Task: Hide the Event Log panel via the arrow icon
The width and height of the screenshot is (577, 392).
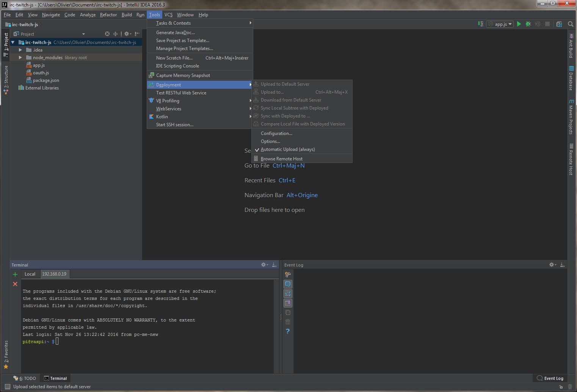Action: (562, 265)
